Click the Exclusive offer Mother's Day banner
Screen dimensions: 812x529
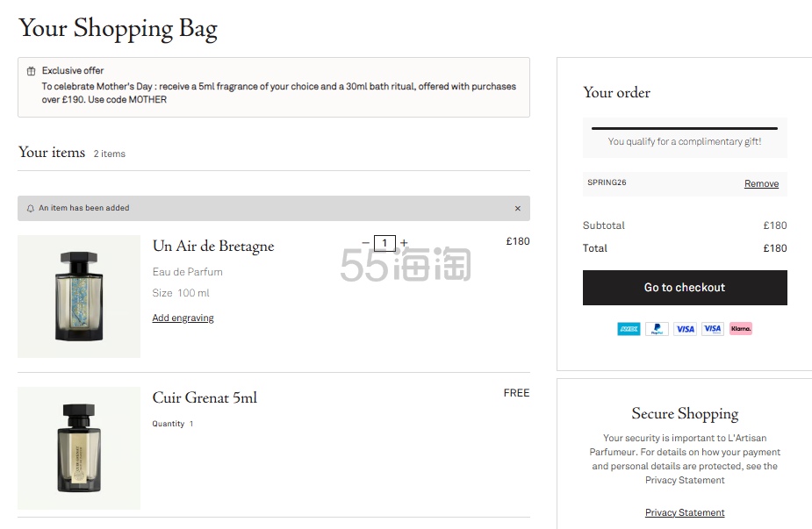coord(274,88)
